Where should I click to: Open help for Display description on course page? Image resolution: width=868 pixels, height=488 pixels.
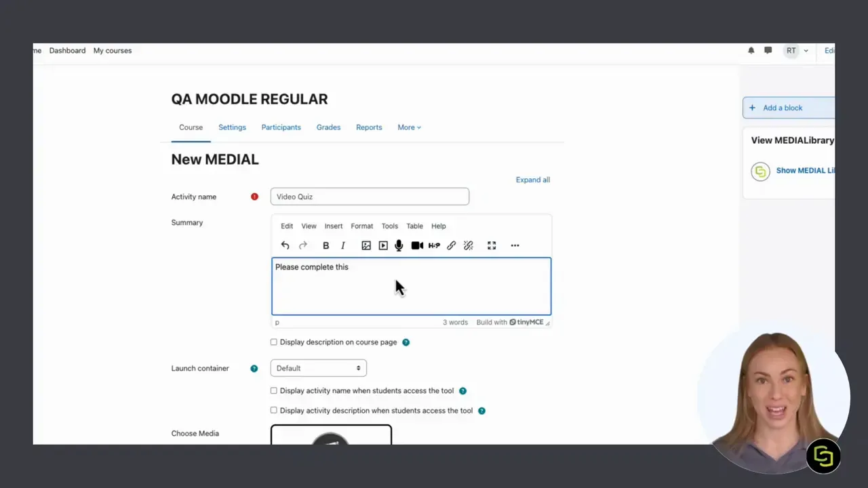pyautogui.click(x=406, y=342)
